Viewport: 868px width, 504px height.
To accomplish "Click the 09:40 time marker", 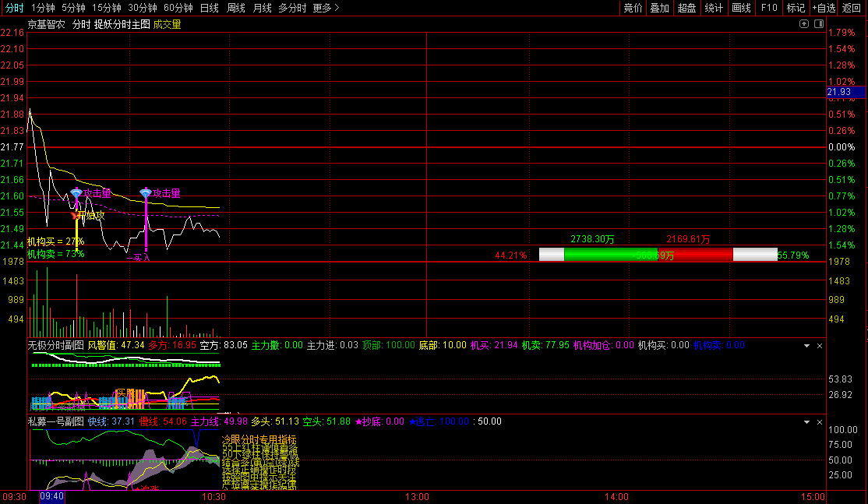I will coord(52,496).
